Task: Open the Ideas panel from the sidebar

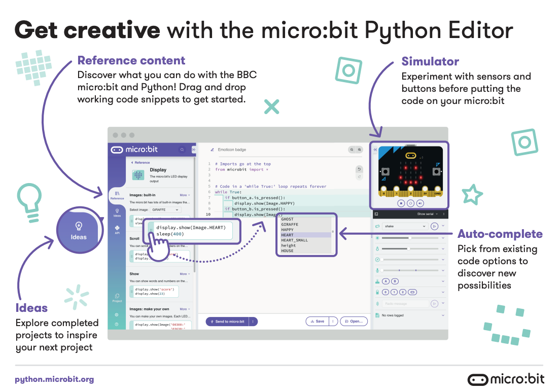Action: (x=117, y=211)
